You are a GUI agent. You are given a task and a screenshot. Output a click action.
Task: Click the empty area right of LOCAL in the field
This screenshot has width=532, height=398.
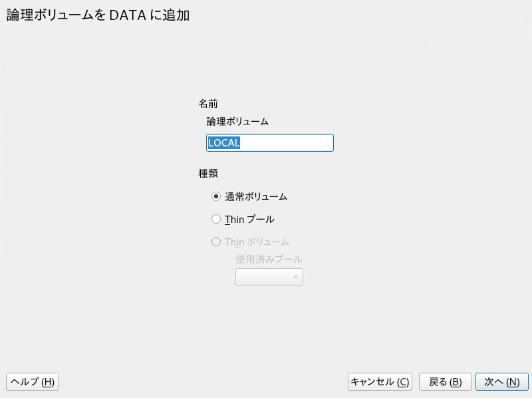pyautogui.click(x=287, y=142)
